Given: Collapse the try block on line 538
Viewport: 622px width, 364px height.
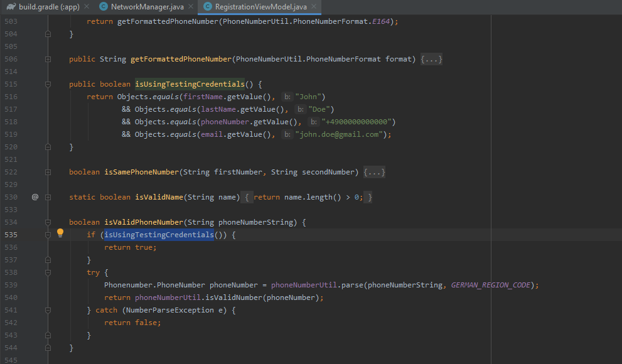Looking at the screenshot, I should tap(48, 272).
